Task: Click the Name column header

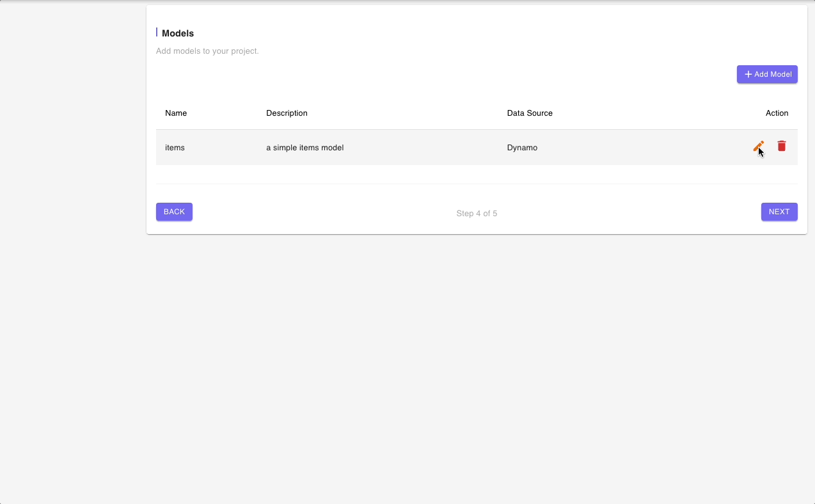Action: coord(176,113)
